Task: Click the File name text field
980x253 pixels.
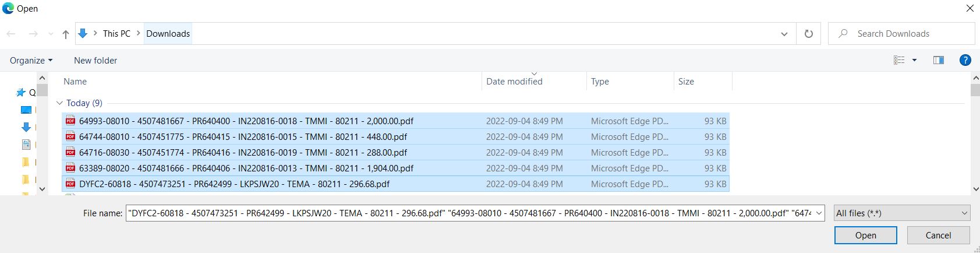Action: [469, 213]
